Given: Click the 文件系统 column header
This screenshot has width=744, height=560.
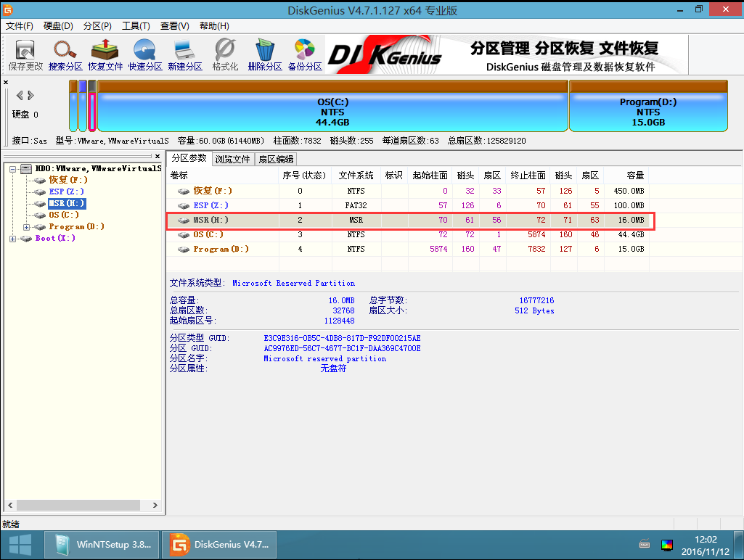Looking at the screenshot, I should [x=356, y=176].
